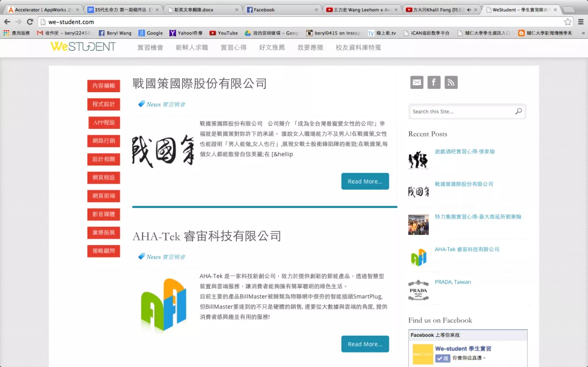This screenshot has width=588, height=367.
Task: Open the YouTube bookmark
Action: coord(223,33)
